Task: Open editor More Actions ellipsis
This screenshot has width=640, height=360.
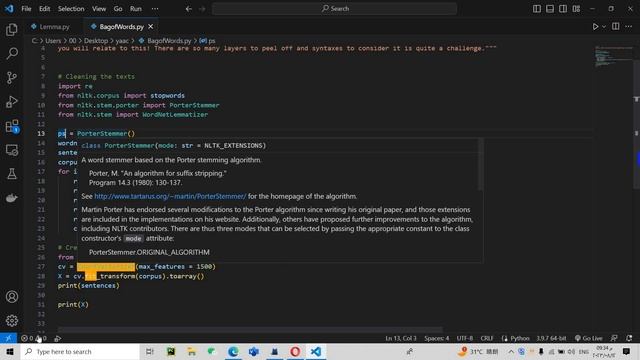Action: [x=629, y=27]
